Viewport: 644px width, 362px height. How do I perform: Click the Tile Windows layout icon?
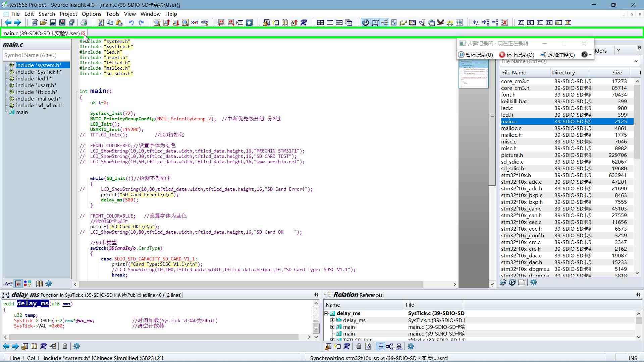click(x=320, y=22)
